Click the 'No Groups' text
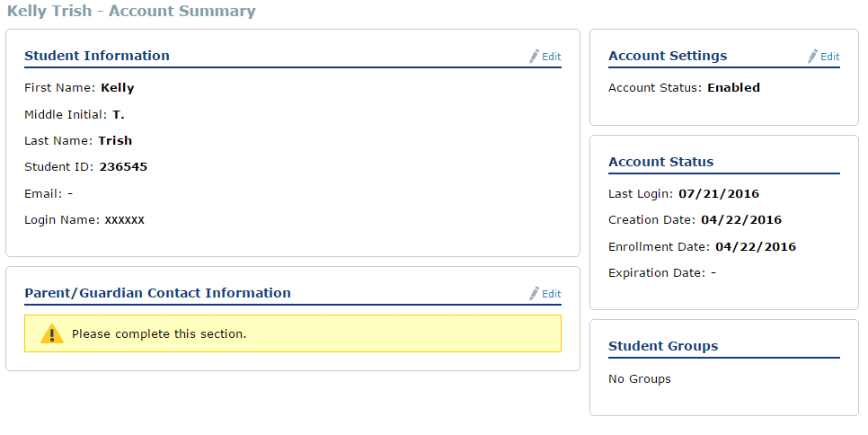The width and height of the screenshot is (868, 435). click(640, 379)
